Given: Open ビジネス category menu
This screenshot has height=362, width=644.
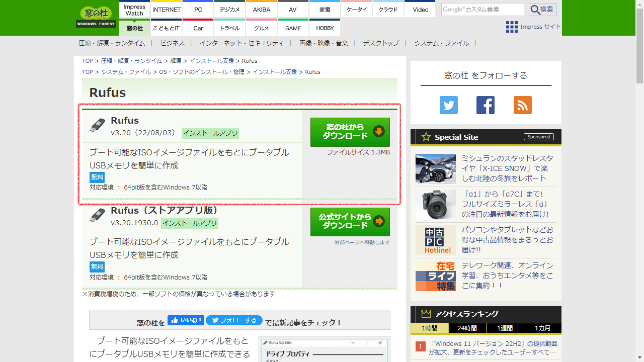Looking at the screenshot, I should pyautogui.click(x=173, y=43).
